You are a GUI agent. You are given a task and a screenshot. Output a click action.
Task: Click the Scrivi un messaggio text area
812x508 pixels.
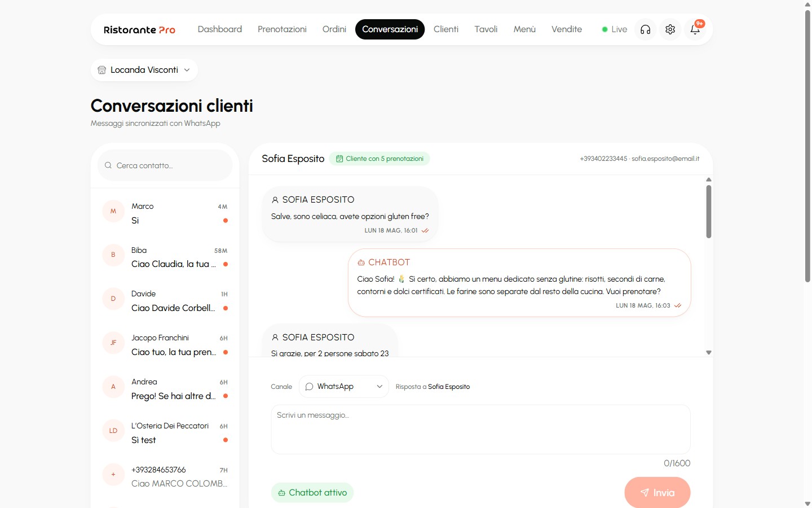coord(480,429)
